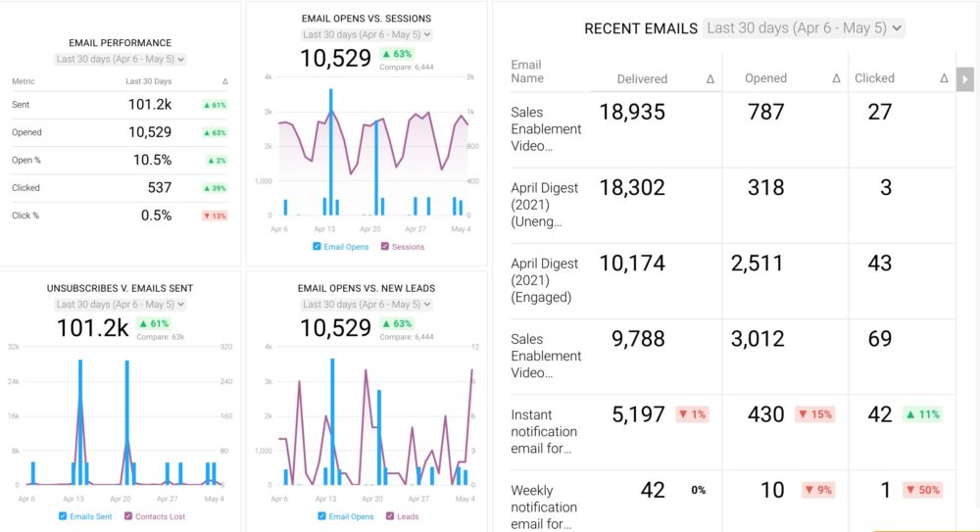The image size is (980, 532).
Task: Click the delta sort symbol beside Delivered
Action: [710, 78]
